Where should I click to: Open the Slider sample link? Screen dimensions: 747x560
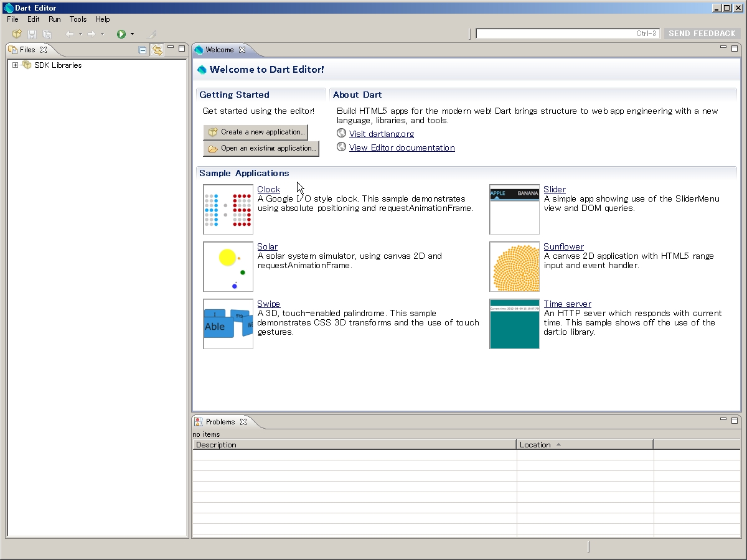(x=555, y=189)
